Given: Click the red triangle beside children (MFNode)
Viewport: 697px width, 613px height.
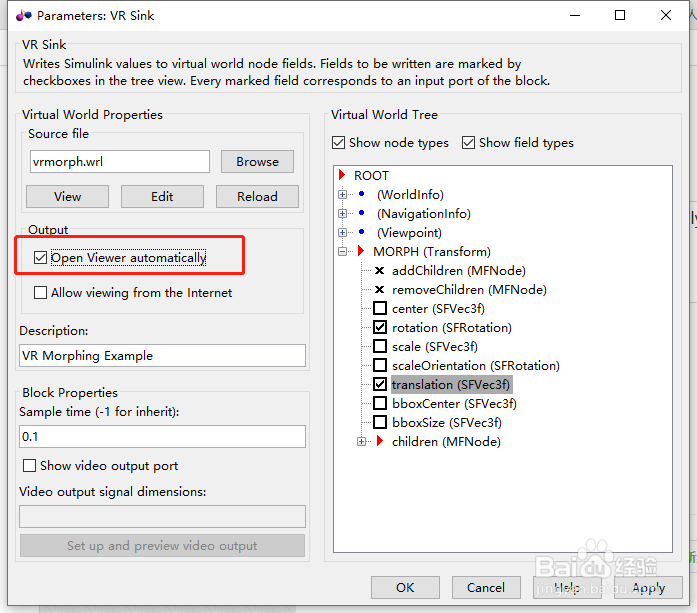Looking at the screenshot, I should coord(380,441).
